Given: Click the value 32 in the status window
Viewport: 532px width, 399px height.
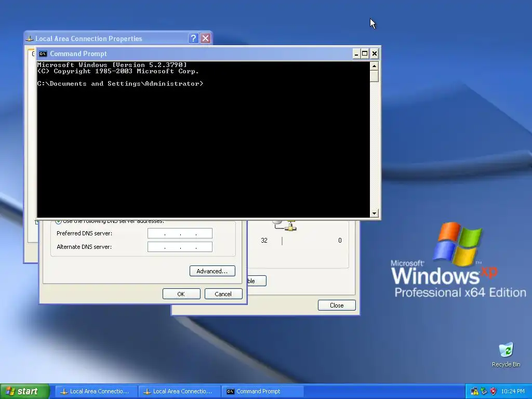Looking at the screenshot, I should tap(264, 241).
